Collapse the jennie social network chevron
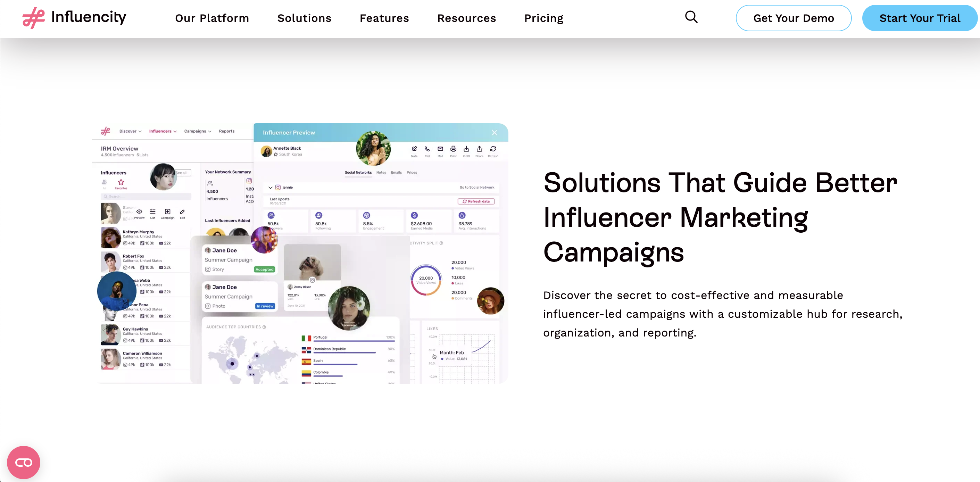 (271, 188)
